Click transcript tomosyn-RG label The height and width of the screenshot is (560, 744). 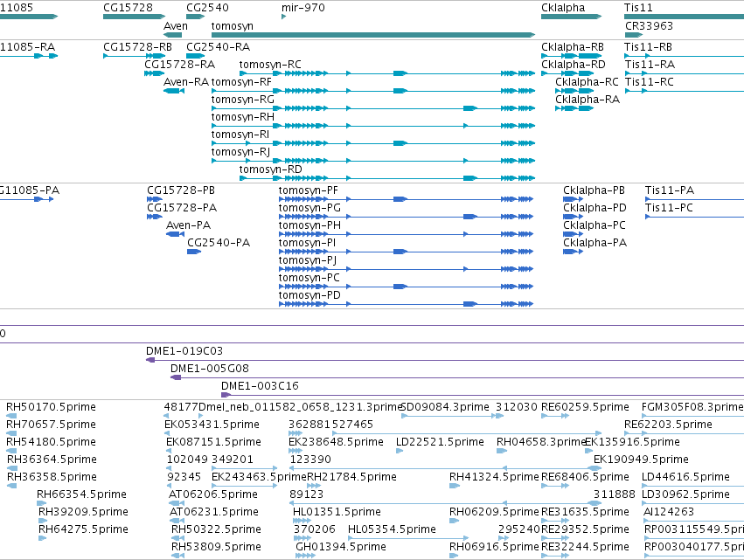point(242,100)
